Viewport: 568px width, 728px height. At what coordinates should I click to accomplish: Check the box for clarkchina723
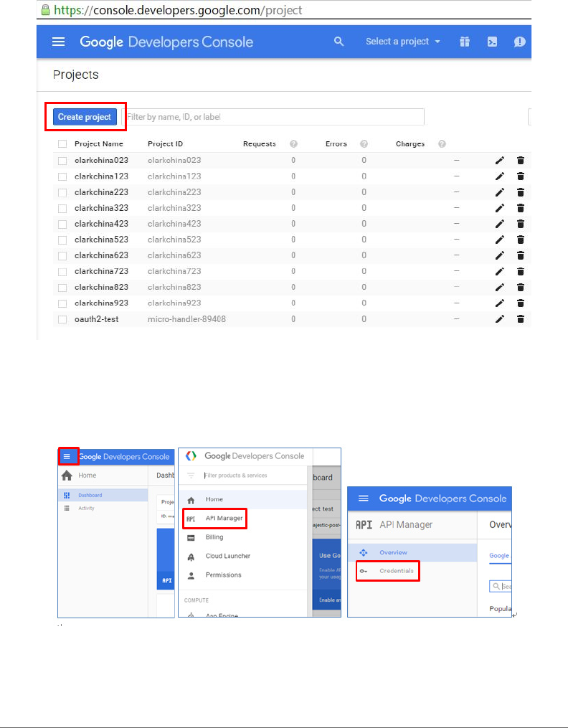click(62, 272)
